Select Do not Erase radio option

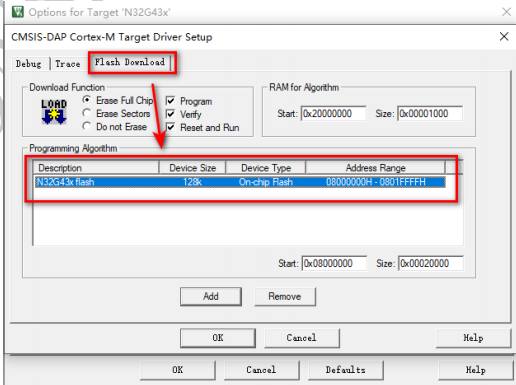tap(87, 126)
